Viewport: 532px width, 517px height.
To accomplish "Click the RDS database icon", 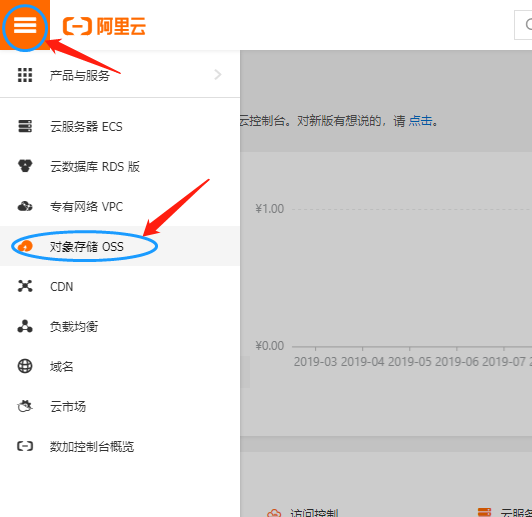I will 25,166.
